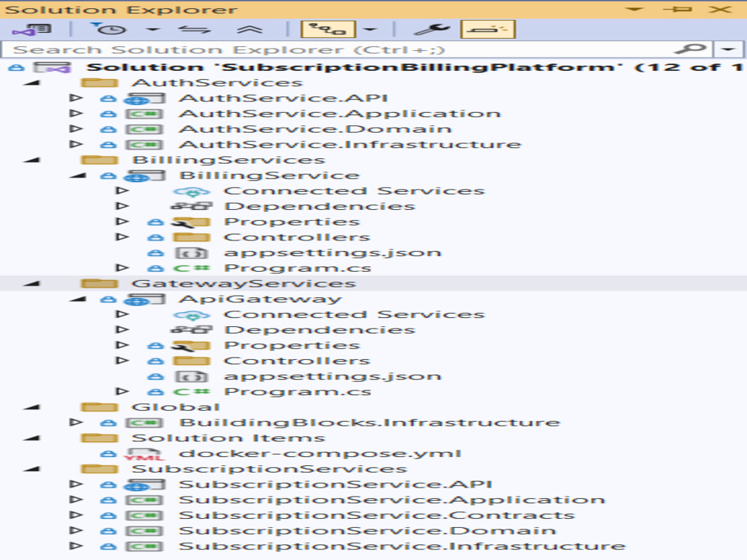747x560 pixels.
Task: Select SubscriptionService.API web project icon
Action: pos(144,485)
